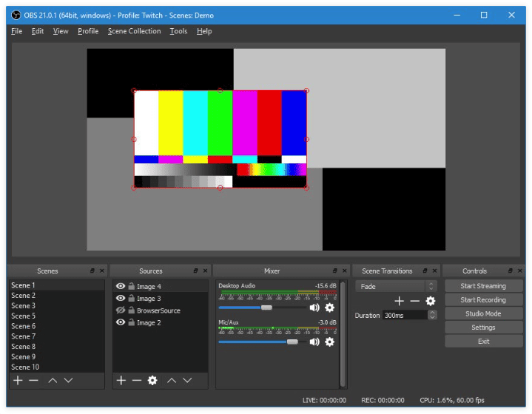
Task: Open the Tools menu
Action: [x=178, y=31]
